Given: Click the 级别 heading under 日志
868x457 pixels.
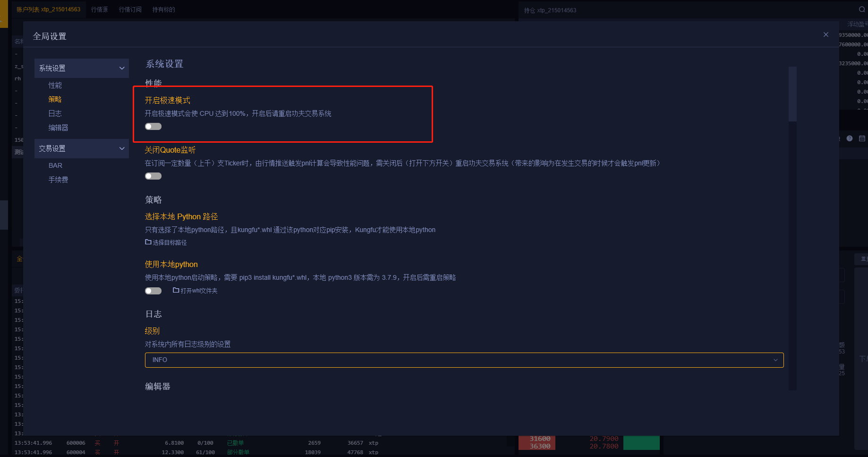Looking at the screenshot, I should pyautogui.click(x=152, y=331).
